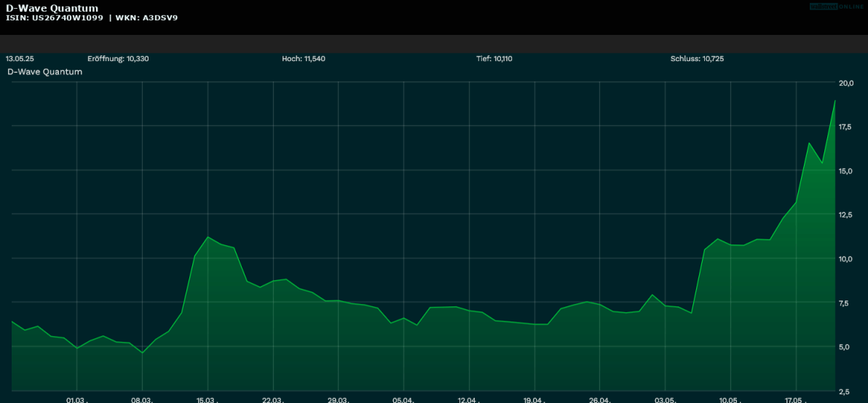The width and height of the screenshot is (868, 403).
Task: Click the 10,0 price axis label
Action: (x=846, y=259)
